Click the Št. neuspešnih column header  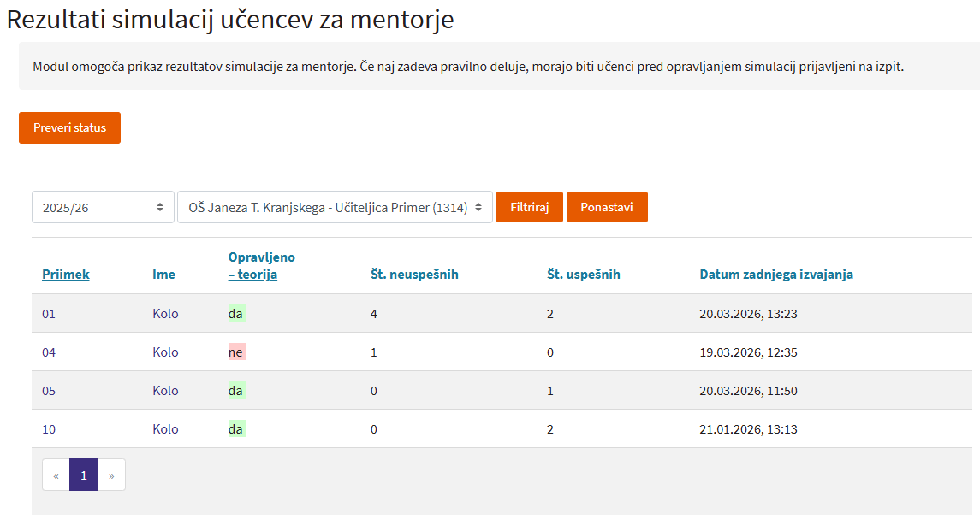click(x=414, y=275)
